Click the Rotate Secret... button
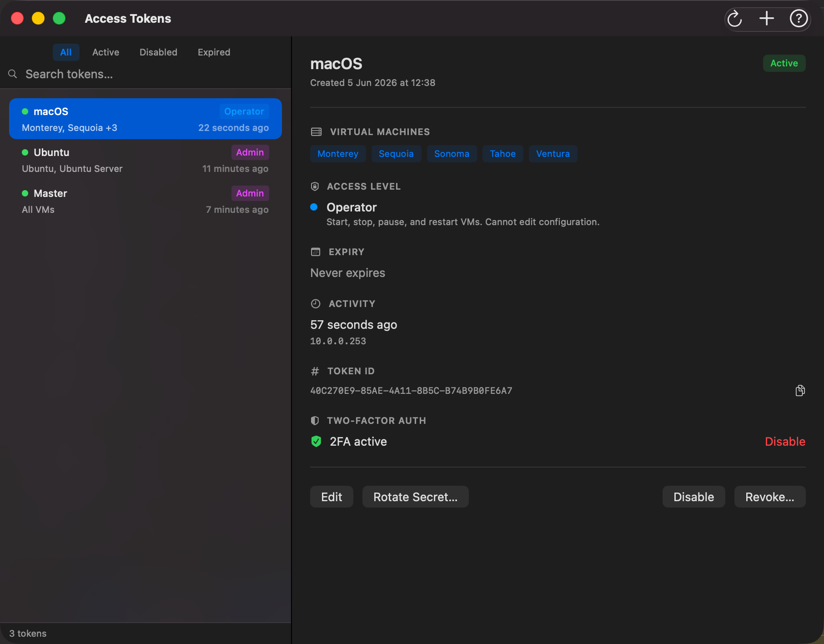This screenshot has width=824, height=644. [x=416, y=497]
